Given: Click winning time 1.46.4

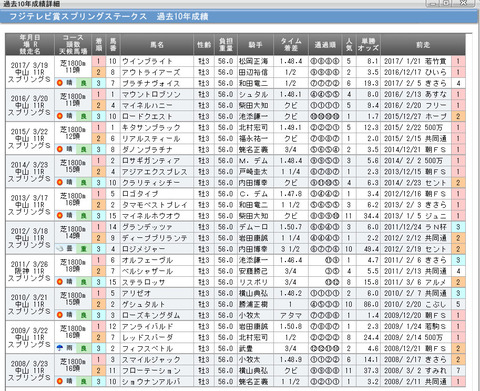Looking at the screenshot, I should 291,260.
